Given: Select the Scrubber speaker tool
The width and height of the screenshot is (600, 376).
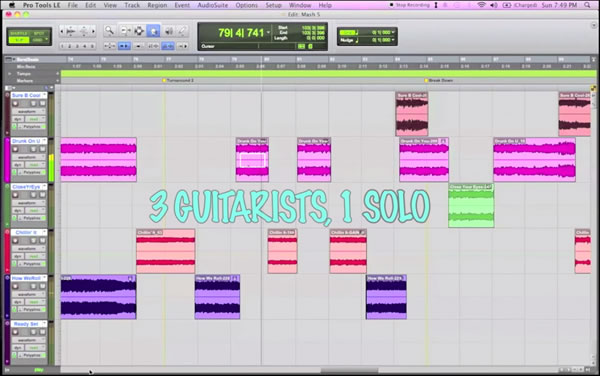Looking at the screenshot, I should tap(168, 31).
